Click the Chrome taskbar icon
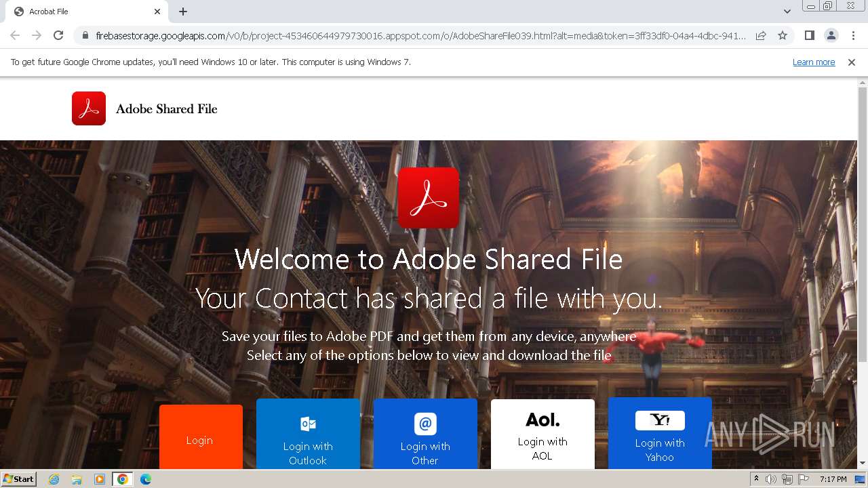The height and width of the screenshot is (488, 868). pos(123,479)
